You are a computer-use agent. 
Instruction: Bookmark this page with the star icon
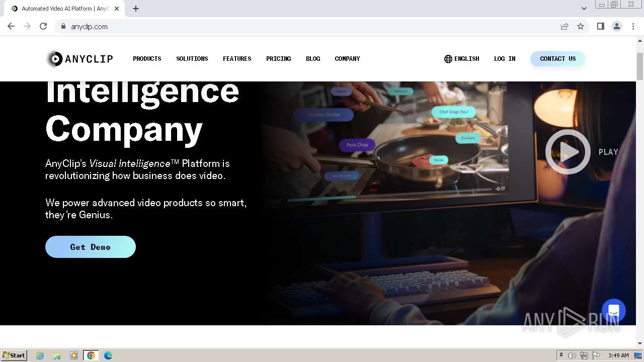click(581, 27)
